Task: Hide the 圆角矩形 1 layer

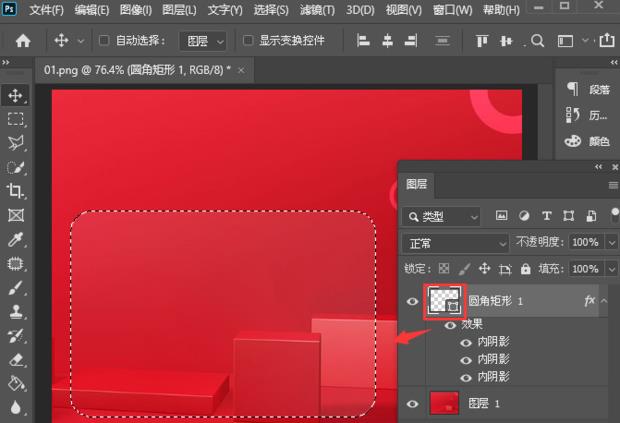Action: [x=413, y=300]
